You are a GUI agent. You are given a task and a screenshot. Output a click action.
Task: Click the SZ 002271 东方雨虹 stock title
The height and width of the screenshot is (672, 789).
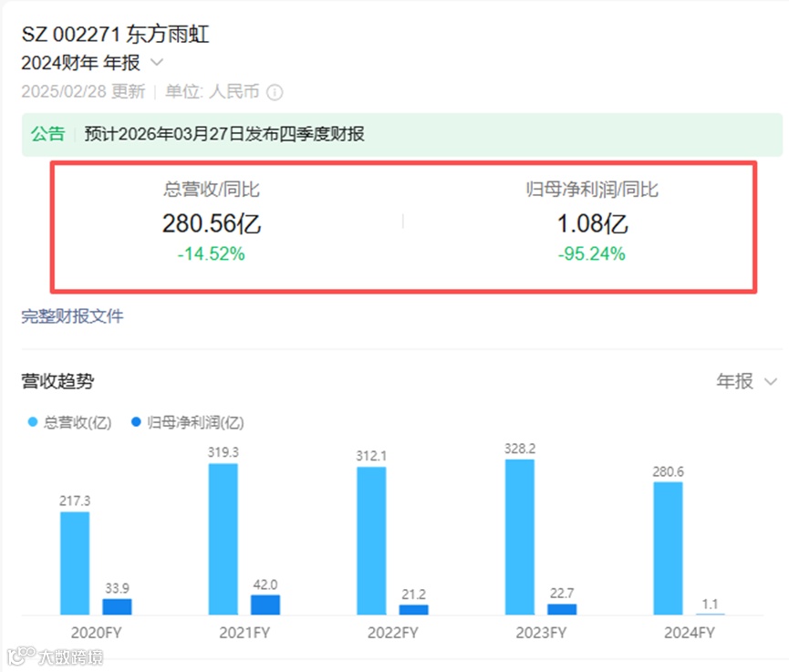point(115,35)
